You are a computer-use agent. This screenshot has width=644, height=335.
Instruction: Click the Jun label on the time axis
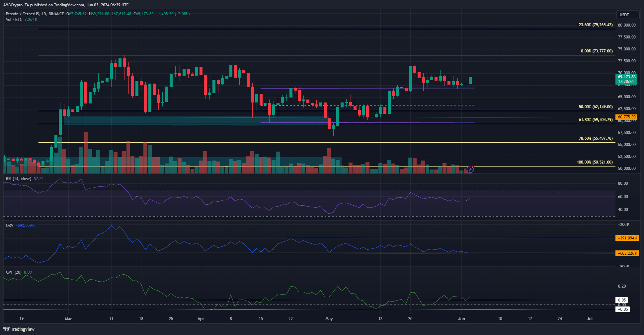point(461,319)
